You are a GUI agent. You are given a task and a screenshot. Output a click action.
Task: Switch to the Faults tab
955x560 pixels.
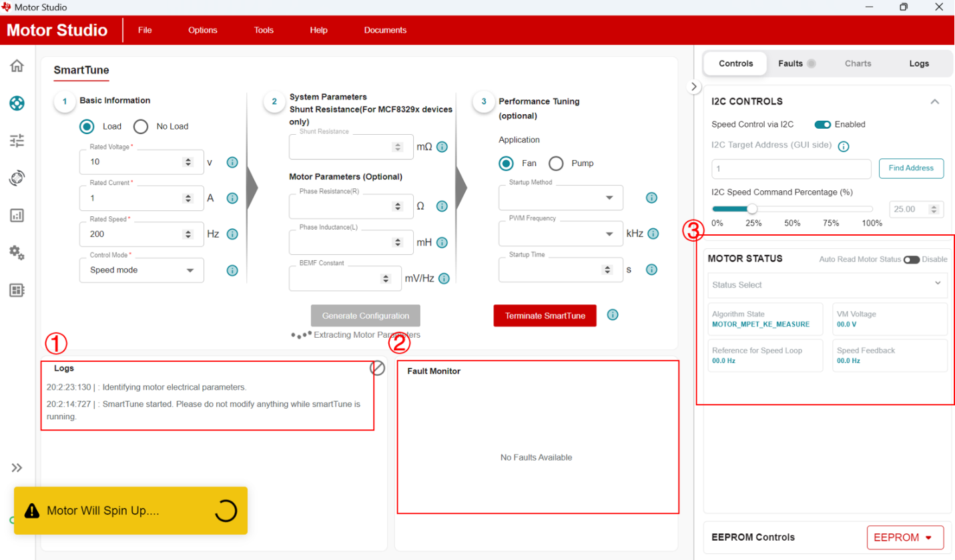click(x=790, y=63)
